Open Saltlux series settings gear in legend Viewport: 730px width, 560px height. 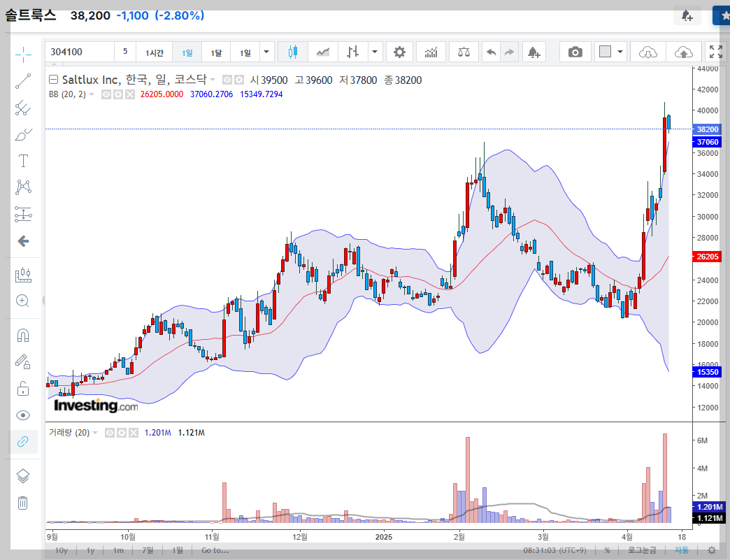(239, 80)
